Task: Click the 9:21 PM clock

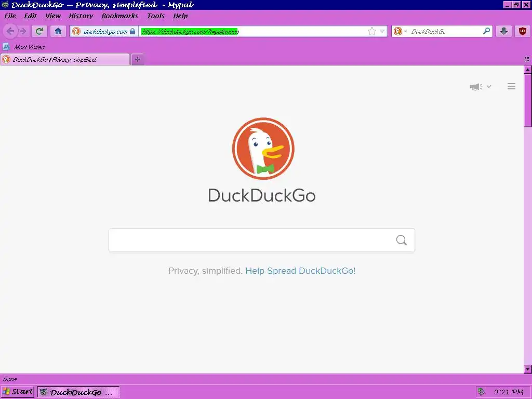Action: [x=509, y=392]
